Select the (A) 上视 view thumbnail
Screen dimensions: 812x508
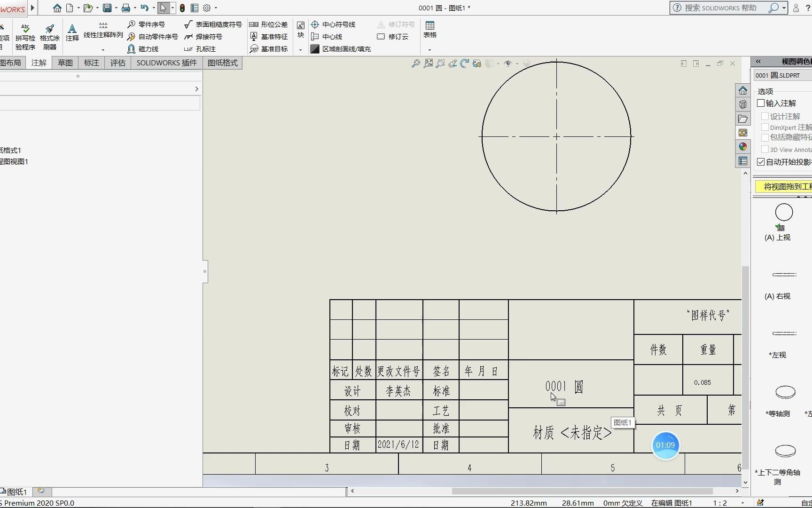[783, 212]
